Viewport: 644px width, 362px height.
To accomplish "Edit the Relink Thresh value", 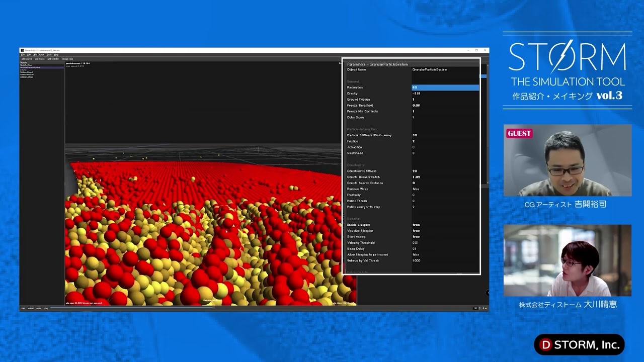I will tap(445, 201).
